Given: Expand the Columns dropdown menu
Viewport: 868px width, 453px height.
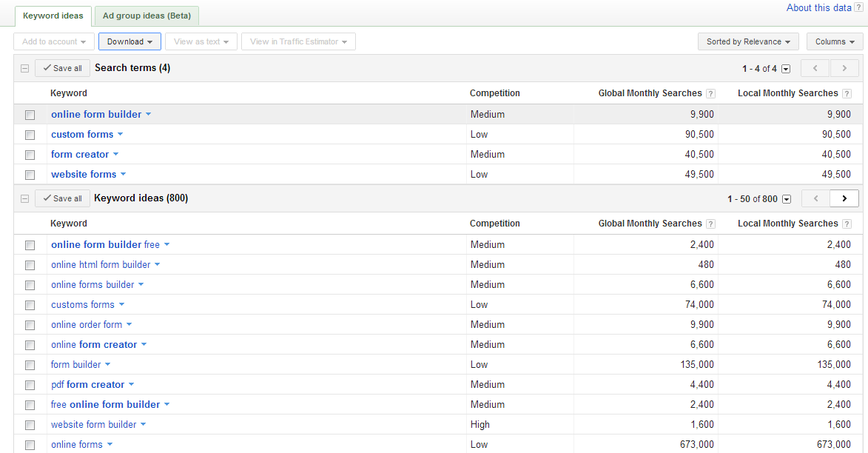Looking at the screenshot, I should click(x=835, y=41).
